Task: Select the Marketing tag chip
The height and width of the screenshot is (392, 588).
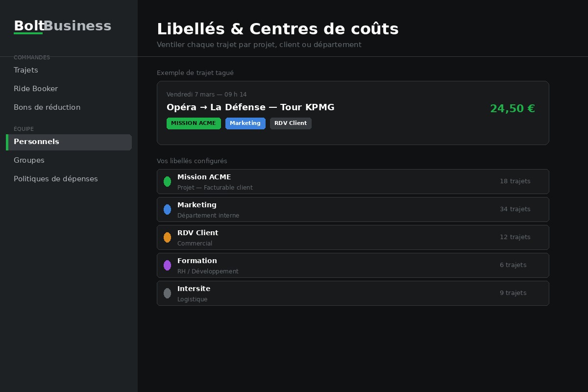Action: tap(245, 123)
